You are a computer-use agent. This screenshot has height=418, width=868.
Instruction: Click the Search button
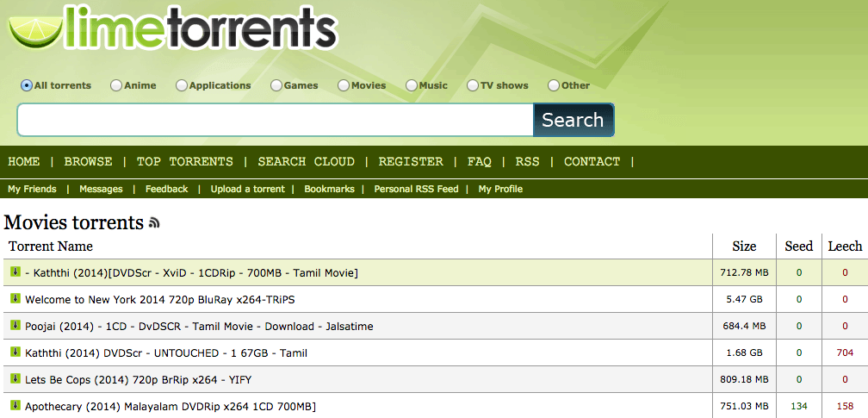(573, 120)
